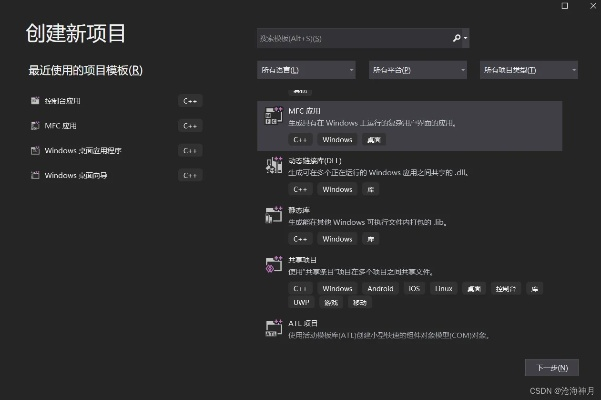Click into the template search box
Image resolution: width=601 pixels, height=400 pixels.
(x=350, y=38)
